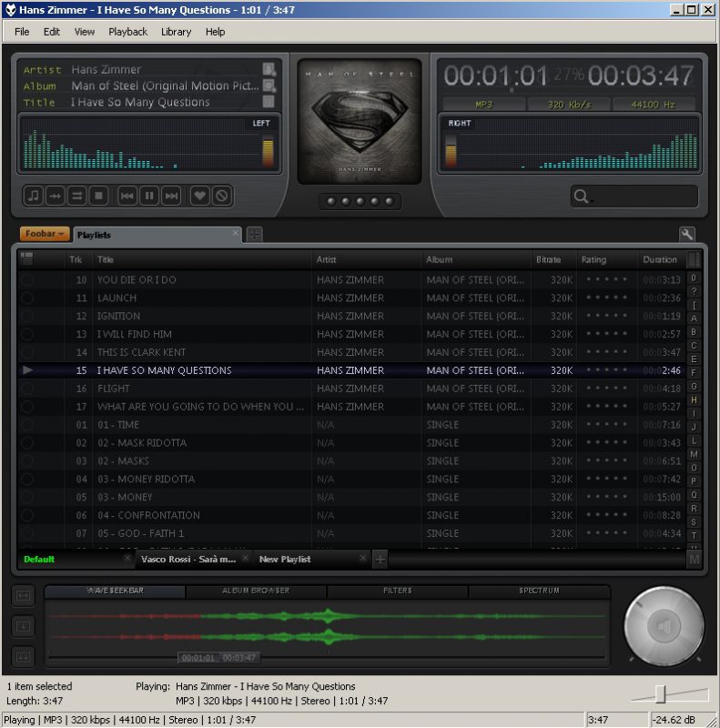Screen dimensions: 720x728
Task: Skip to the next track
Action: pyautogui.click(x=171, y=196)
